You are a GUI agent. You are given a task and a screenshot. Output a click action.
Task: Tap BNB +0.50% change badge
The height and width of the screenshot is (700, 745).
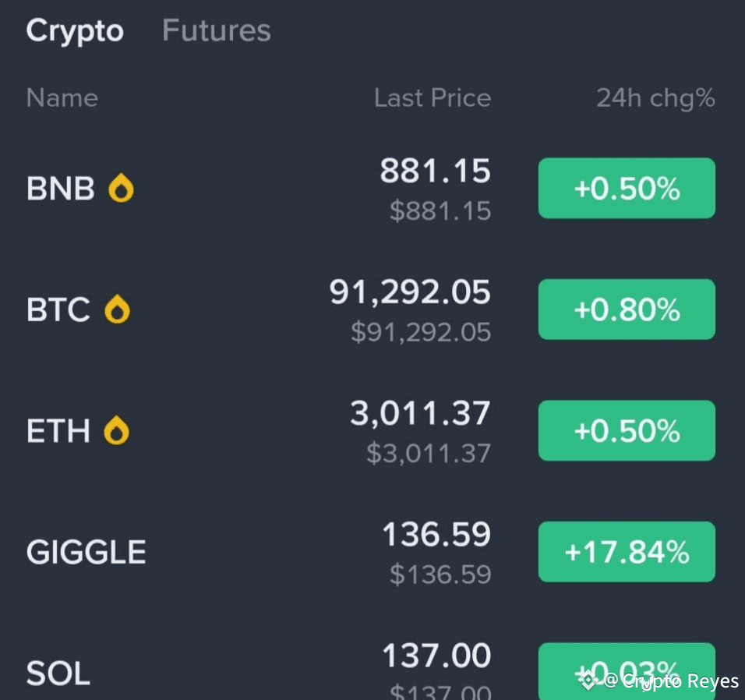pyautogui.click(x=627, y=189)
